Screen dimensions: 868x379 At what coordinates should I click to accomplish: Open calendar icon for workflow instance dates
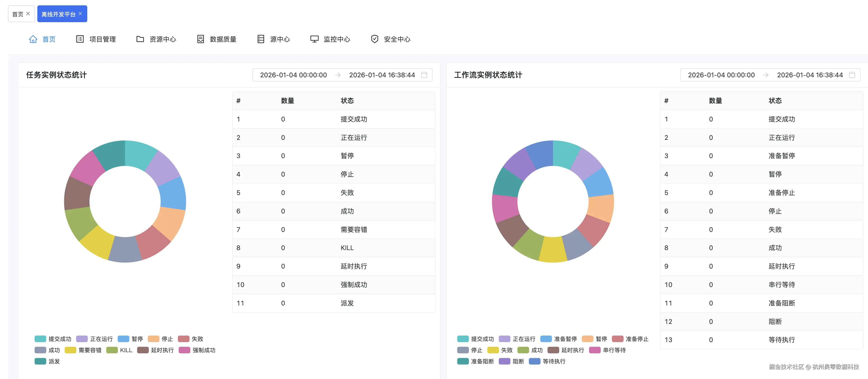pyautogui.click(x=852, y=75)
